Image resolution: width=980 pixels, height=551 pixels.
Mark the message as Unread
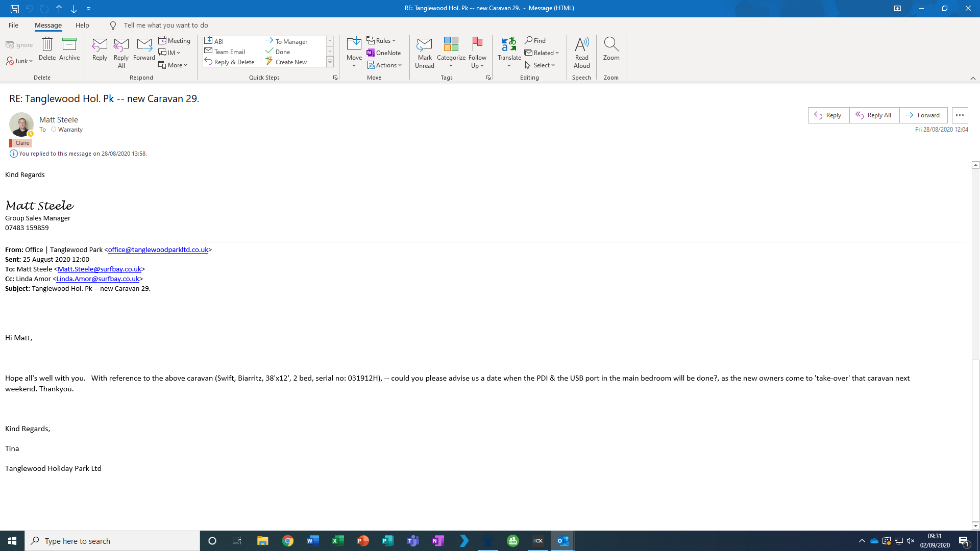coord(424,53)
